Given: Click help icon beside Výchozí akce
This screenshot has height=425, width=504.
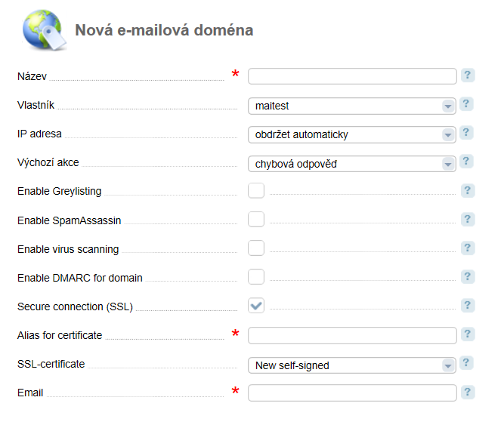Looking at the screenshot, I should coord(466,161).
